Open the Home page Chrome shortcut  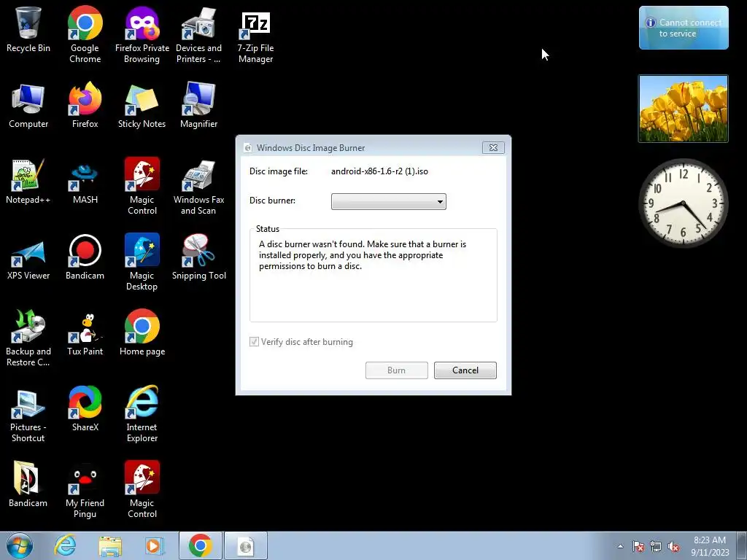coord(142,332)
